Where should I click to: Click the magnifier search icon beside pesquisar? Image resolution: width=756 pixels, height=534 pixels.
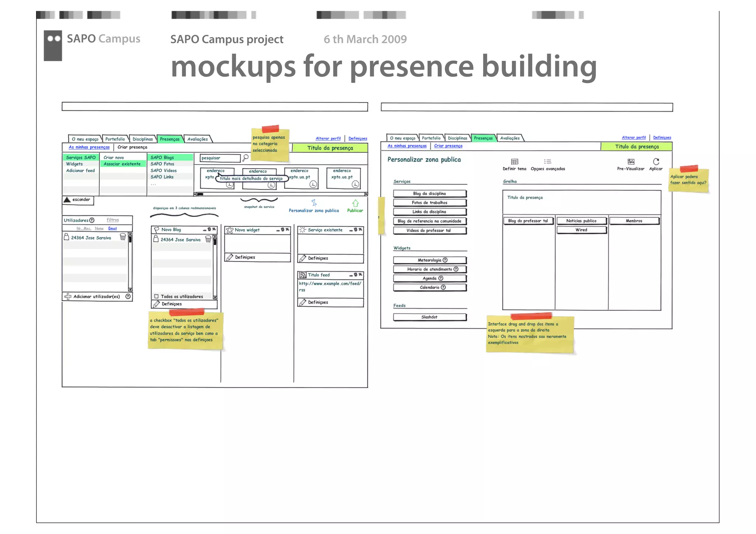pos(245,158)
